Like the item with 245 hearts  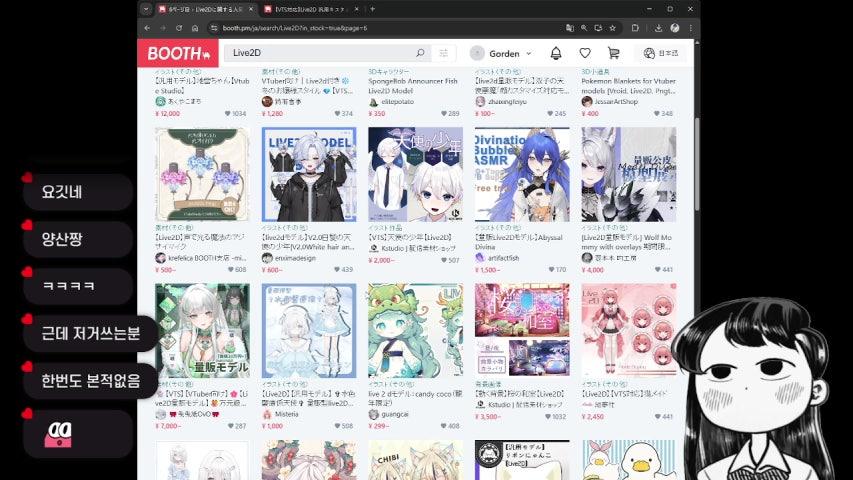coord(551,113)
